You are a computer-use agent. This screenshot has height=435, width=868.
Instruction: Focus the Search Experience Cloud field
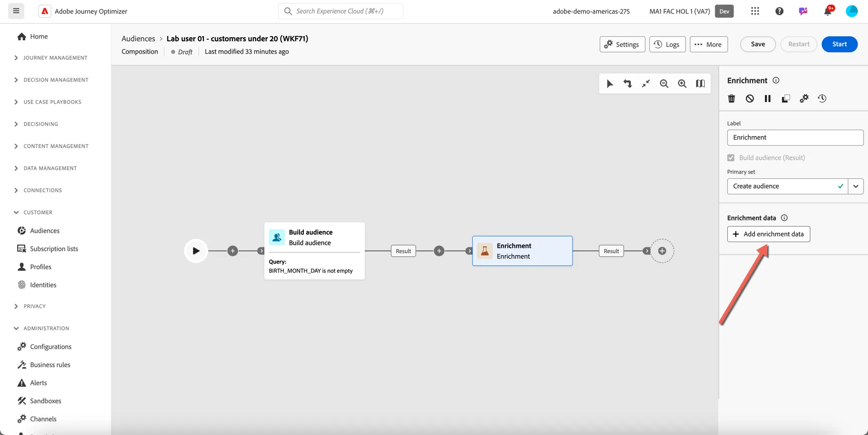point(341,11)
